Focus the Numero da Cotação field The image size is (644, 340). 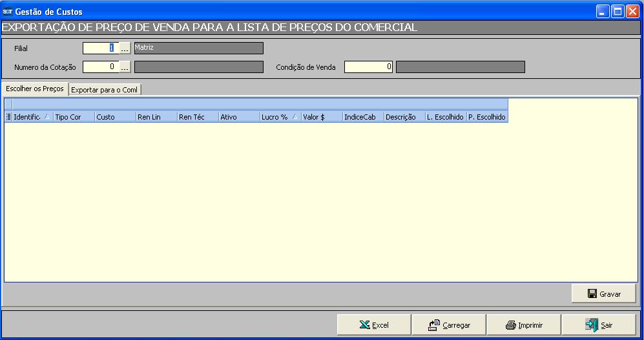(x=100, y=67)
